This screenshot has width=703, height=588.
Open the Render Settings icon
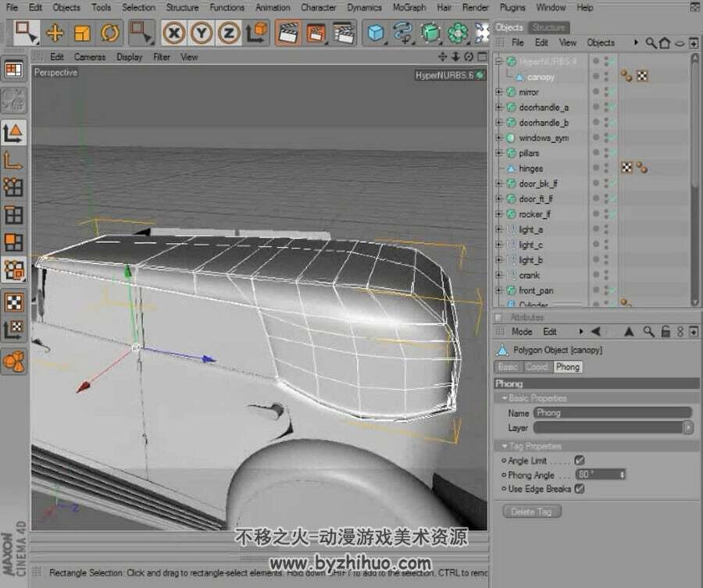click(344, 33)
